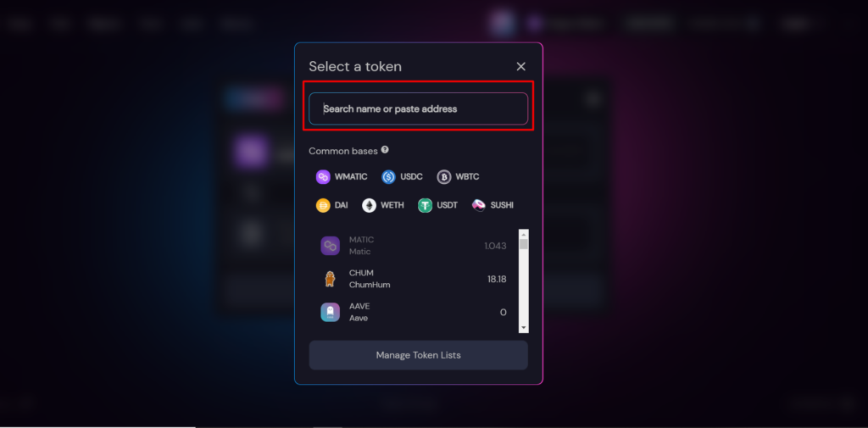This screenshot has height=428, width=868.
Task: Click the ChumHum token logo
Action: click(x=330, y=279)
